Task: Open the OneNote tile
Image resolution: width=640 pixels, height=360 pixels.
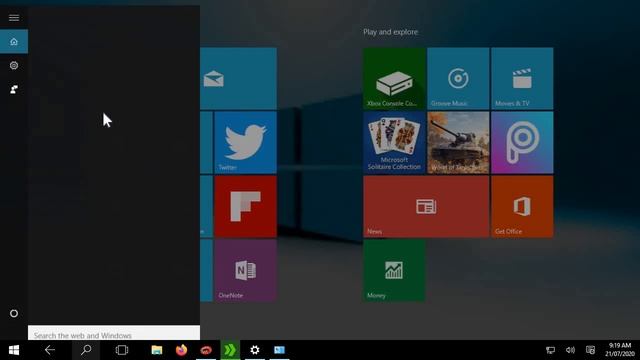Action: coord(246,270)
